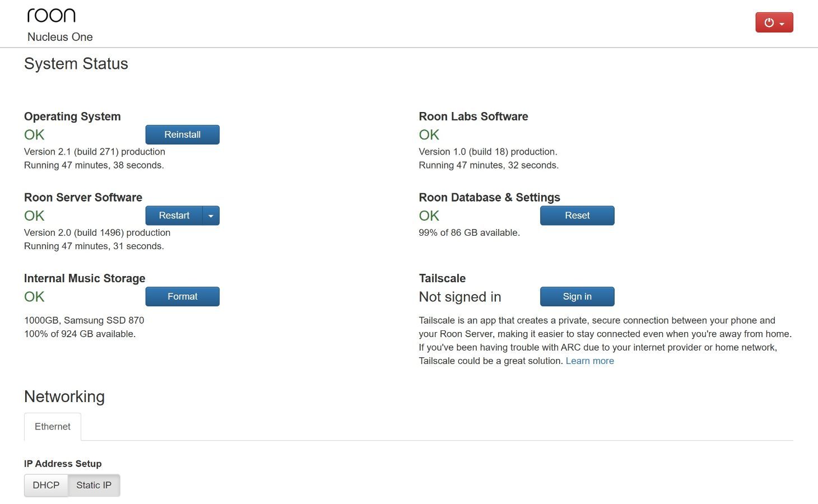This screenshot has width=818, height=504.
Task: Click the Roon Labs Software heading
Action: click(473, 116)
